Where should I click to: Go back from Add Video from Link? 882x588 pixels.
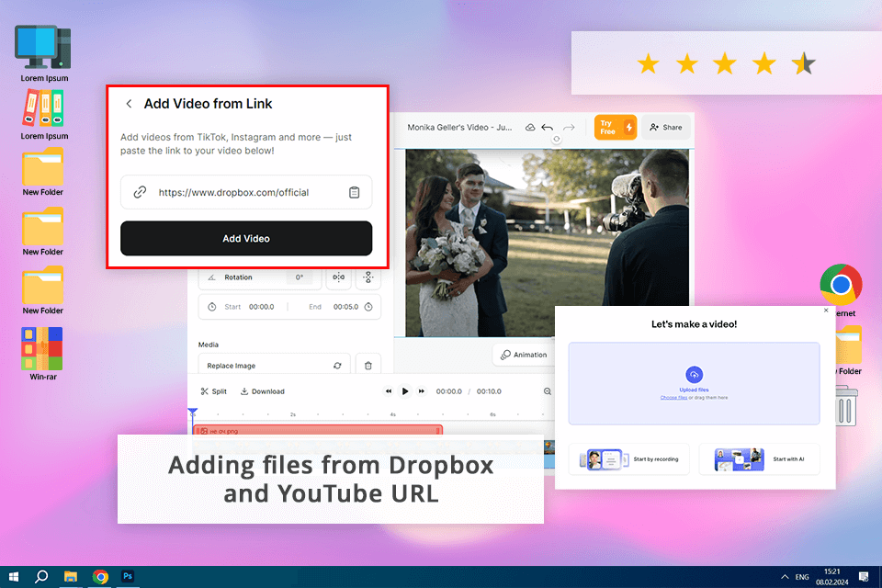129,104
